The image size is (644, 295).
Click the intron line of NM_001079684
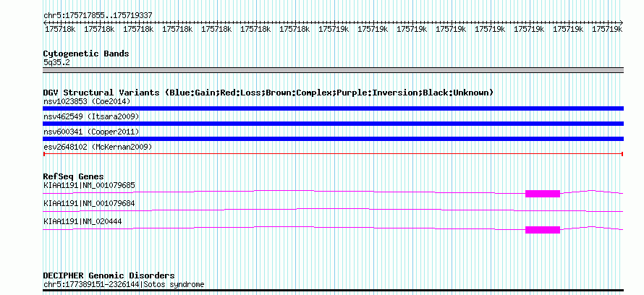pyautogui.click(x=333, y=210)
